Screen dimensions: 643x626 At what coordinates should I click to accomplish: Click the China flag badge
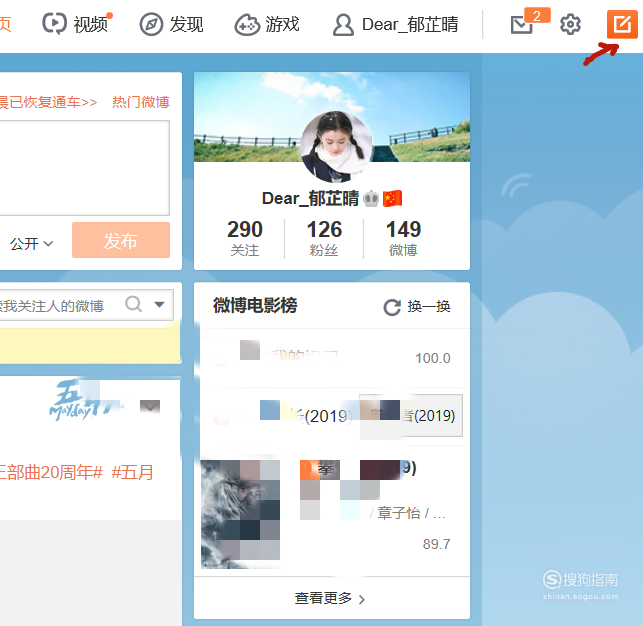click(x=392, y=199)
